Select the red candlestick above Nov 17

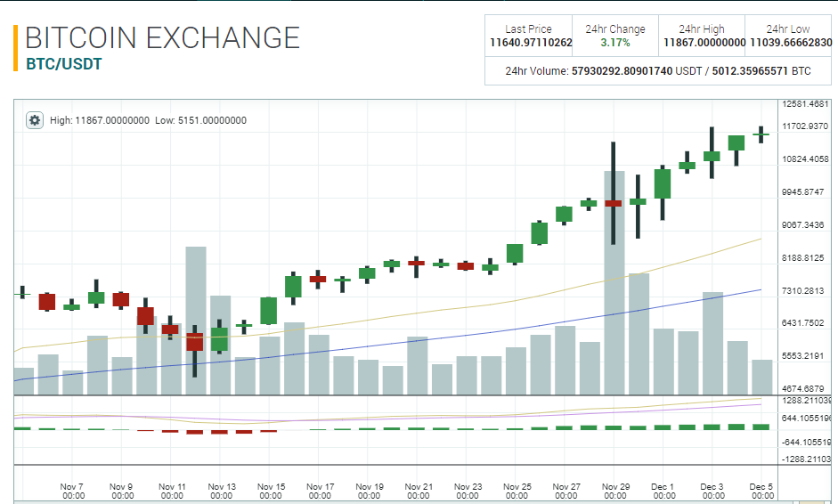(317, 279)
